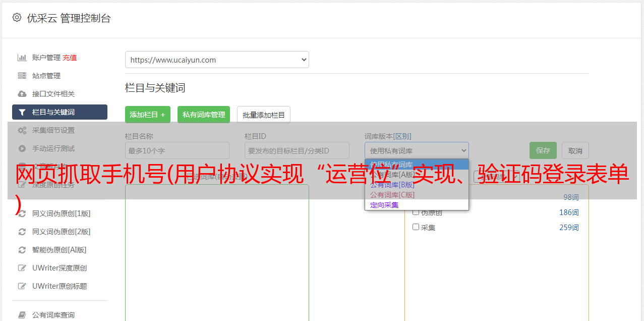
Task: Click the 186词 count
Action: 569,212
